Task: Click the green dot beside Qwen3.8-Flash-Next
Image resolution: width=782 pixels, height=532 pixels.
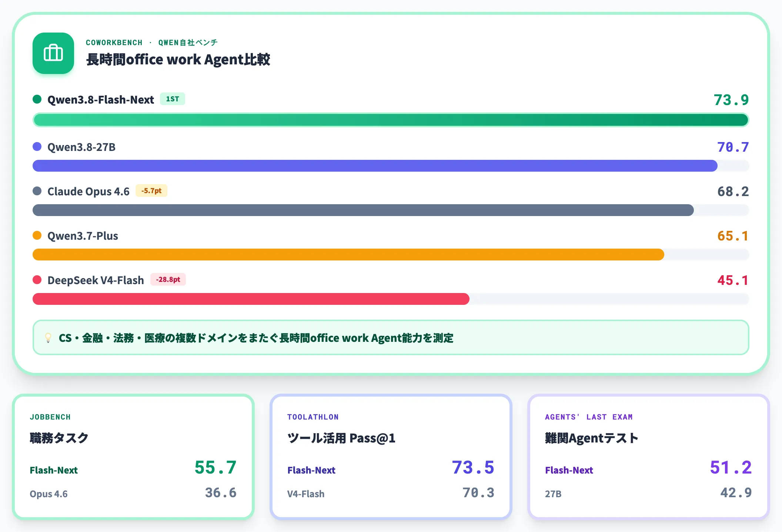Action: pos(37,99)
